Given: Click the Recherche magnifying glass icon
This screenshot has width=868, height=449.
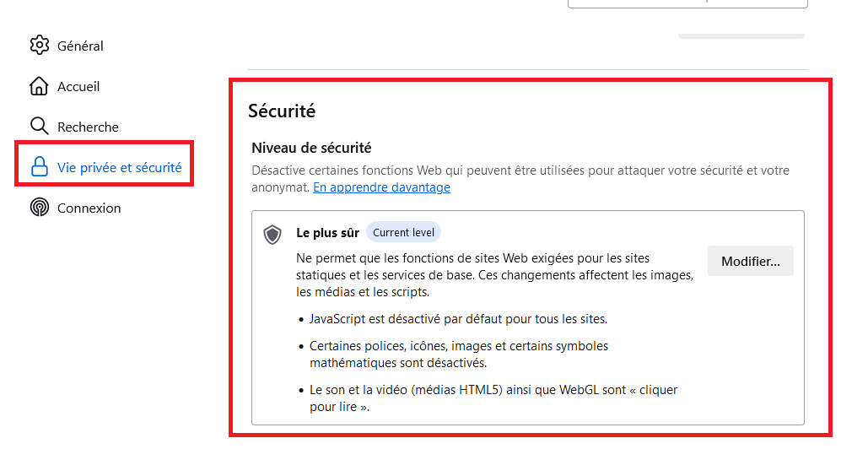Looking at the screenshot, I should [x=40, y=127].
